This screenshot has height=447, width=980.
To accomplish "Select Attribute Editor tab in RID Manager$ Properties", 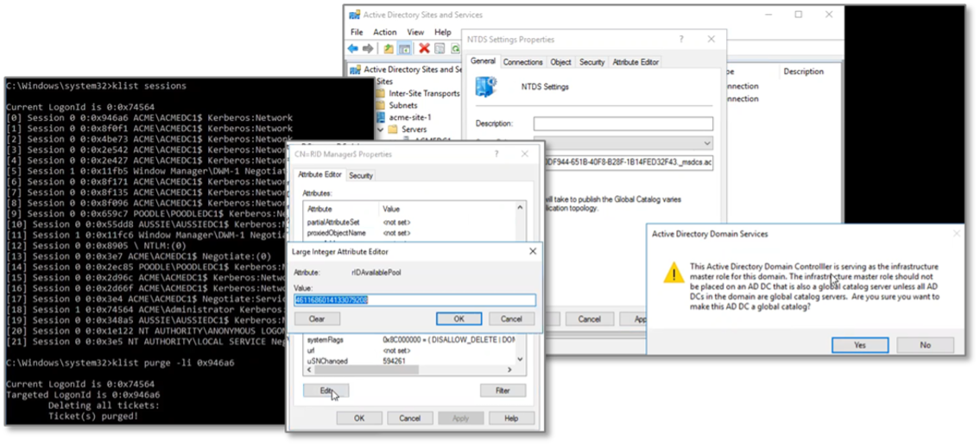I will (319, 175).
